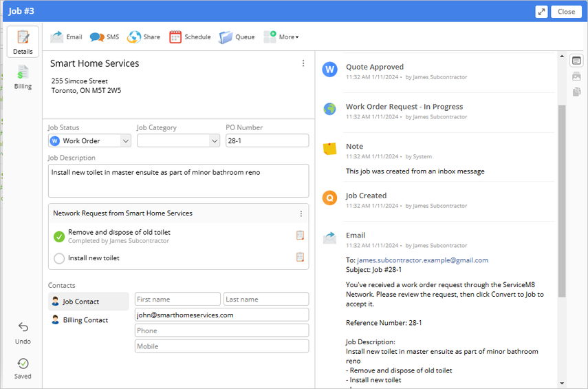This screenshot has height=389, width=588.
Task: Send an SMS from toolbar
Action: click(105, 36)
